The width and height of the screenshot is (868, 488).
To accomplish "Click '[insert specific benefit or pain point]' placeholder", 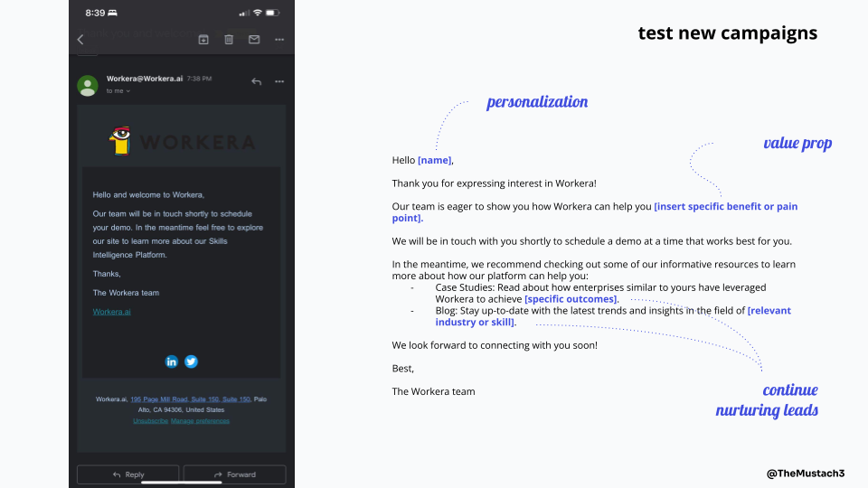I will tap(595, 211).
